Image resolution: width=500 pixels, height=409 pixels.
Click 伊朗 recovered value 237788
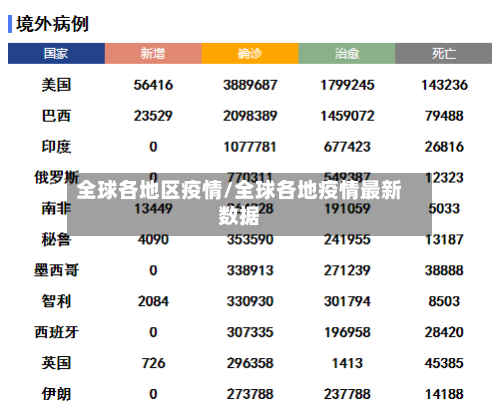tap(347, 394)
